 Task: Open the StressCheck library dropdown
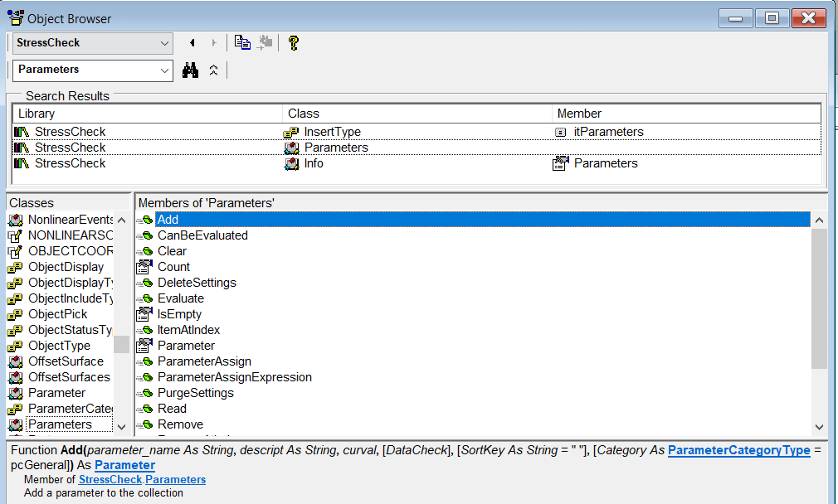pyautogui.click(x=163, y=43)
